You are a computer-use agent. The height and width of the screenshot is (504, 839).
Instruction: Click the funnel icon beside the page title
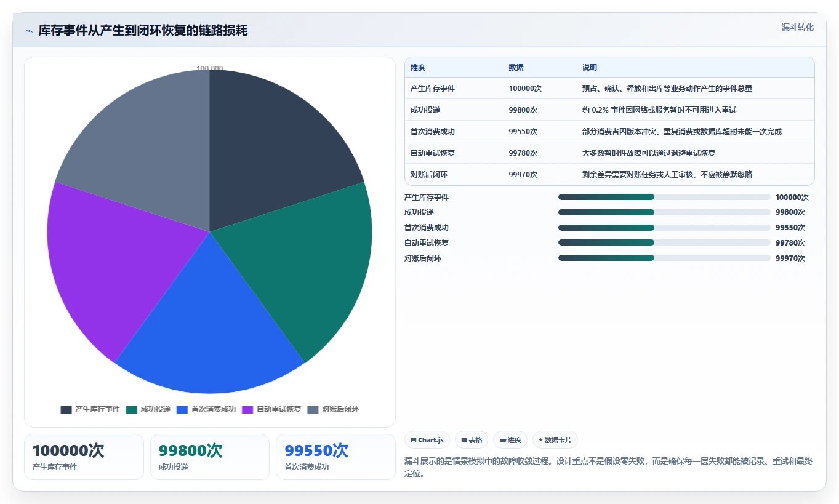29,31
